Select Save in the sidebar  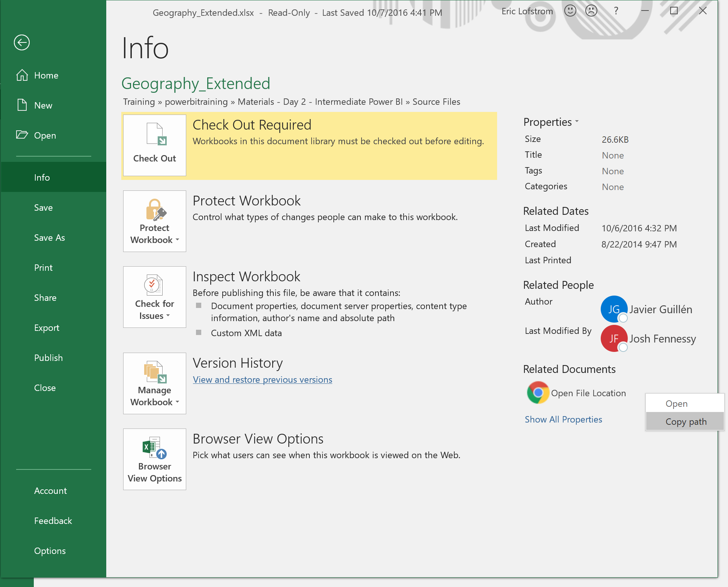pyautogui.click(x=54, y=207)
